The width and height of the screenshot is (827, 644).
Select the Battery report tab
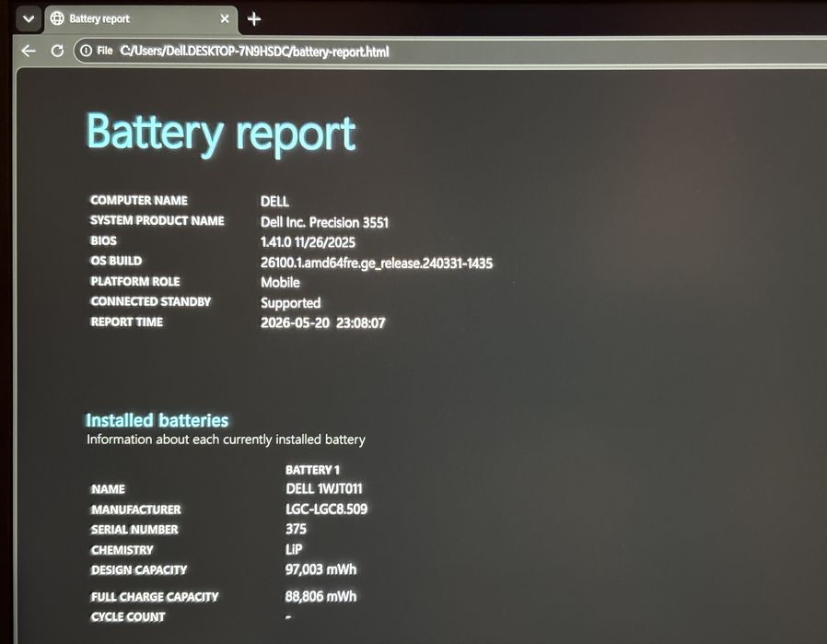[141, 19]
